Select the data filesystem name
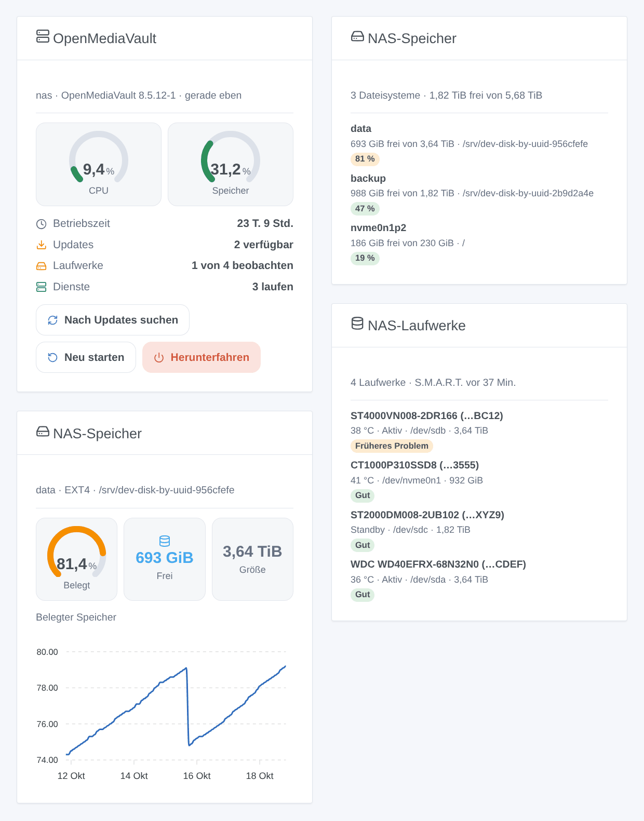This screenshot has height=821, width=644. (361, 129)
